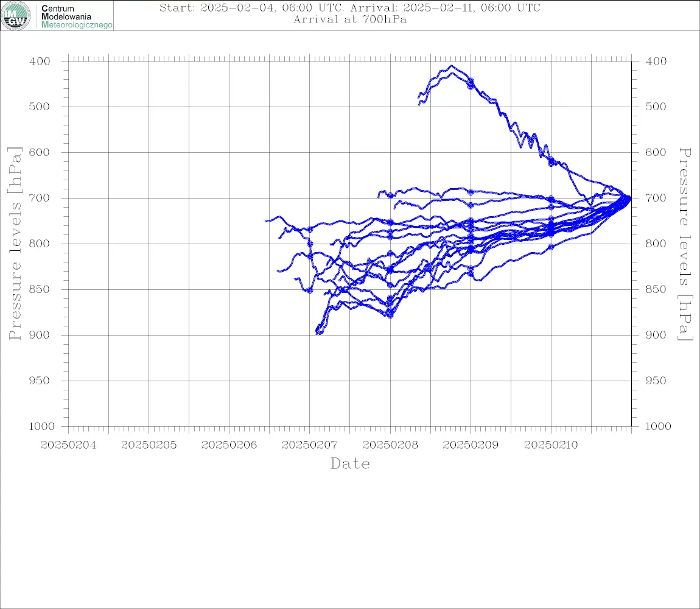This screenshot has height=609, width=700.
Task: Click the Start and Arrival UTC title line
Action: (349, 7)
